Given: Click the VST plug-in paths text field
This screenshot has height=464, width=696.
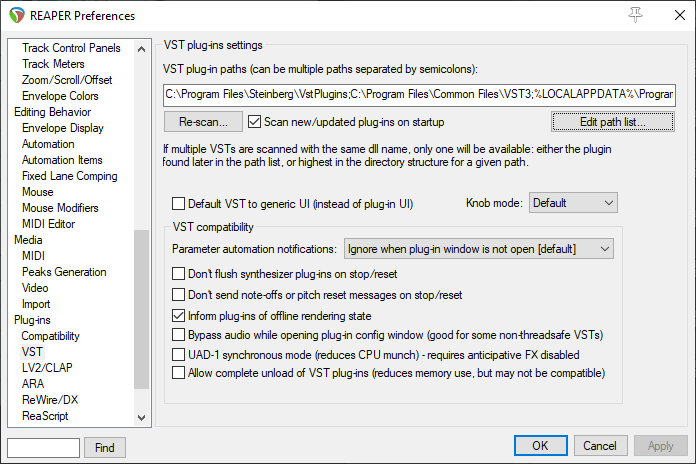Looking at the screenshot, I should (x=420, y=95).
